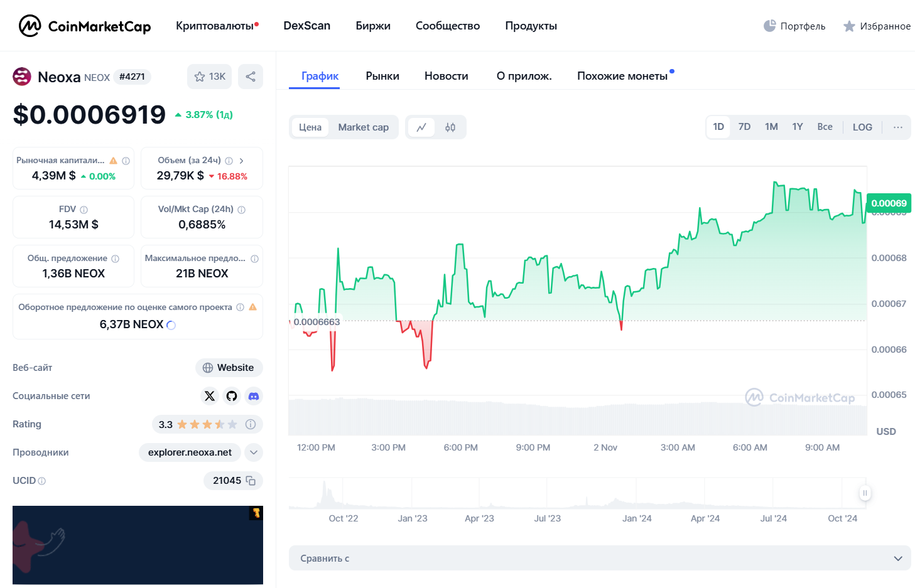Toggle LOG scale
The image size is (915, 588).
click(862, 127)
